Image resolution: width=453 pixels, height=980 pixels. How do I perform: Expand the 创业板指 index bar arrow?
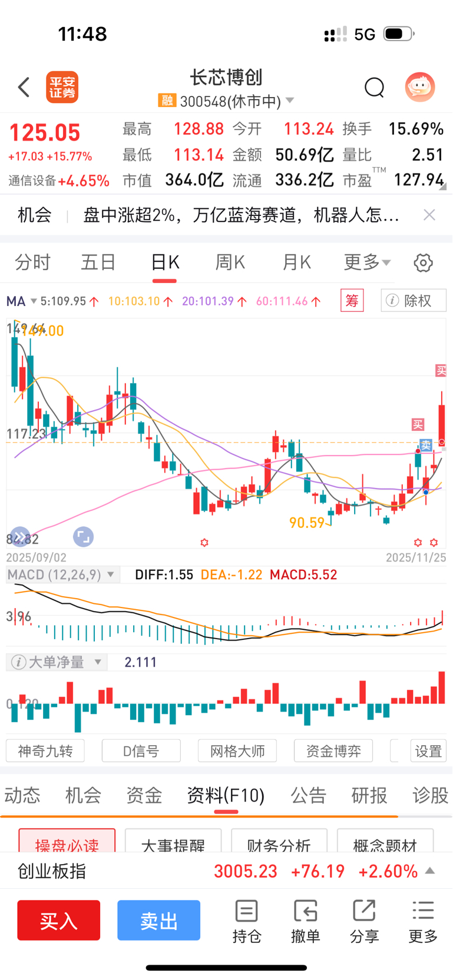430,871
